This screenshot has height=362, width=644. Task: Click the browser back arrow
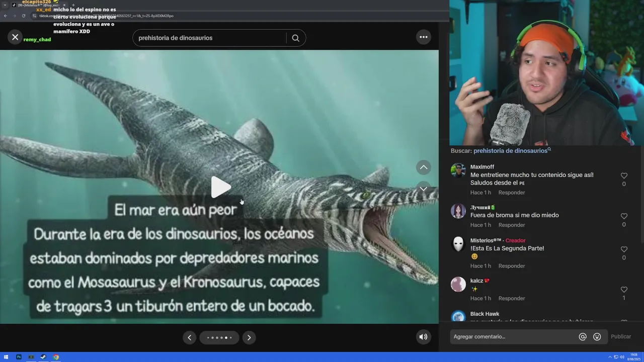(x=6, y=16)
